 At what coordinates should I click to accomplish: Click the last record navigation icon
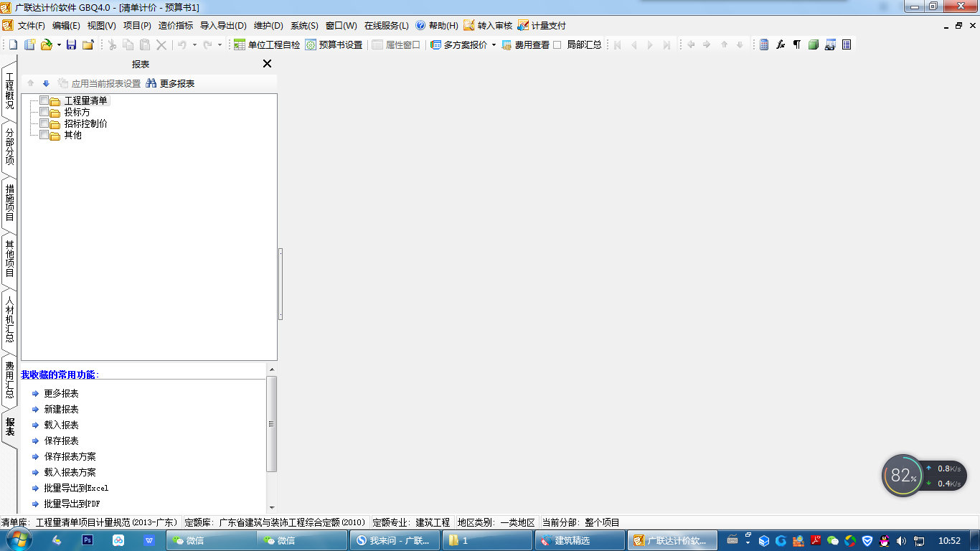pos(666,44)
